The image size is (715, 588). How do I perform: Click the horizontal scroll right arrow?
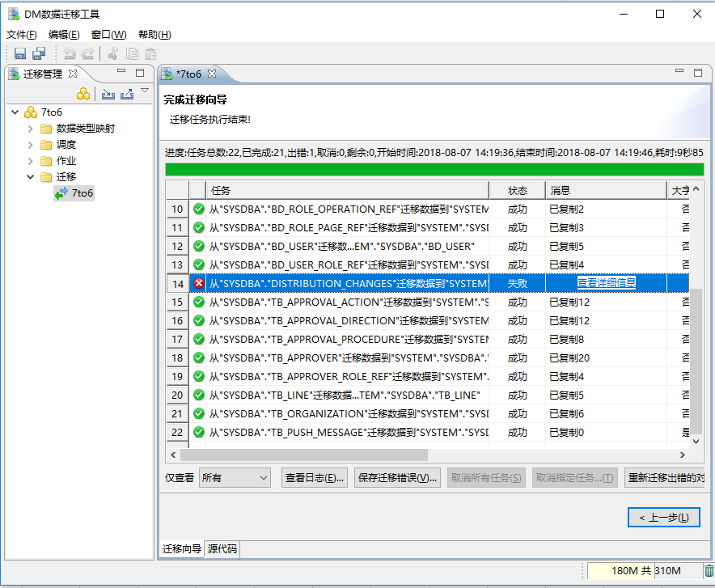tap(682, 455)
